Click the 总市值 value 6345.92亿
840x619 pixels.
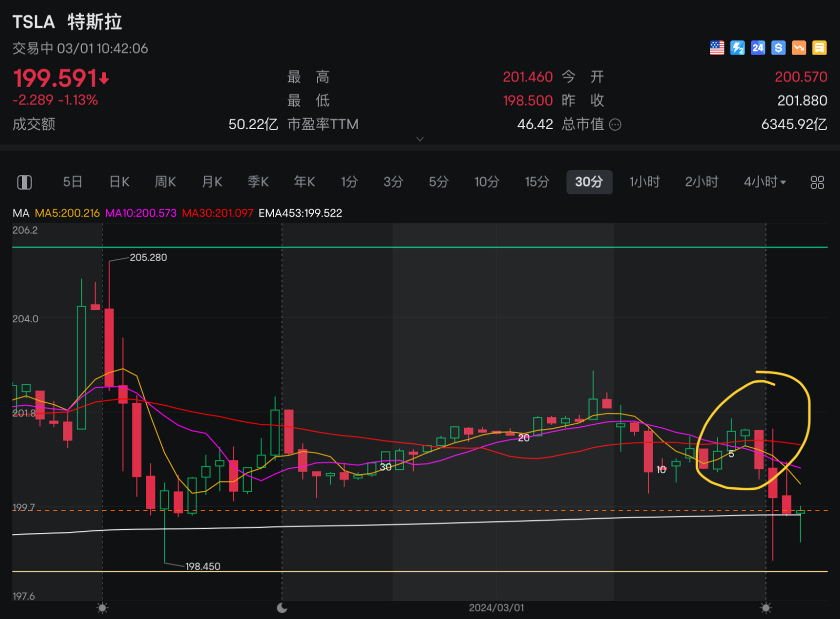(x=794, y=124)
